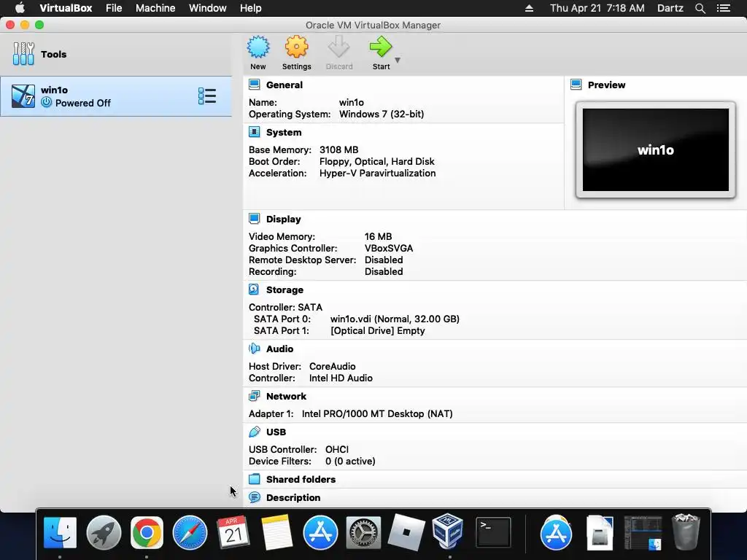Click the Display section icon

(255, 219)
